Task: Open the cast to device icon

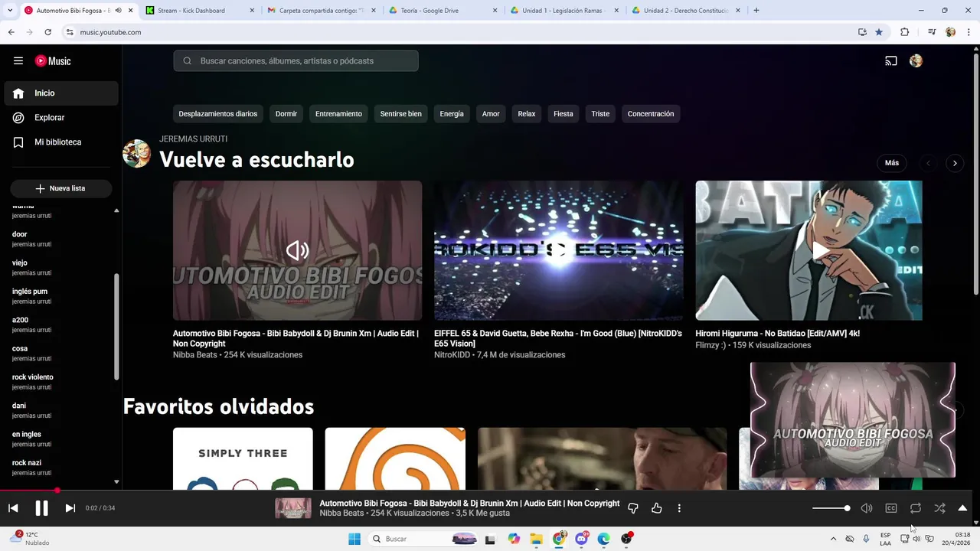Action: tap(891, 61)
